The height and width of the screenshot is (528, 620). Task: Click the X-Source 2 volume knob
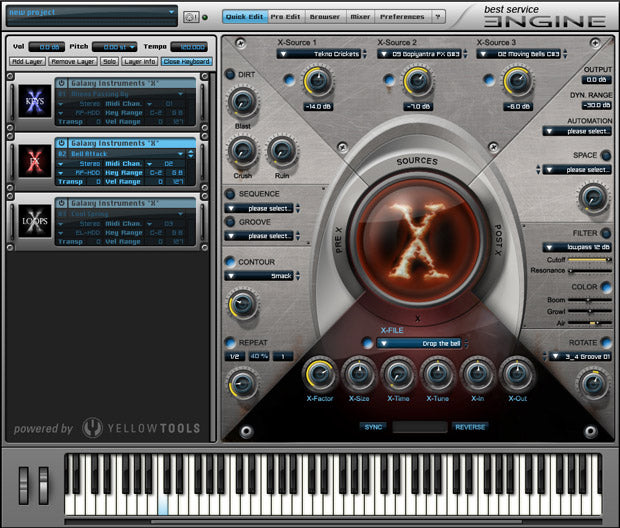coord(417,81)
